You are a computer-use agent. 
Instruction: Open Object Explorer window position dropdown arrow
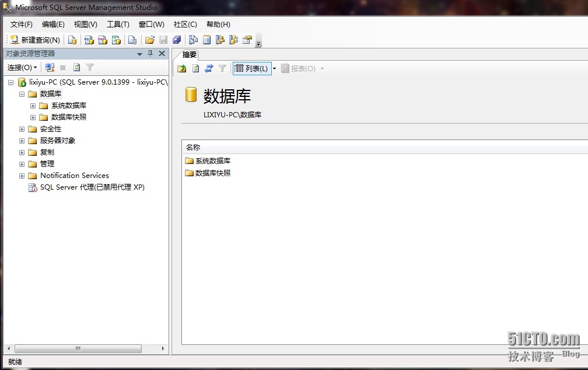pos(139,54)
